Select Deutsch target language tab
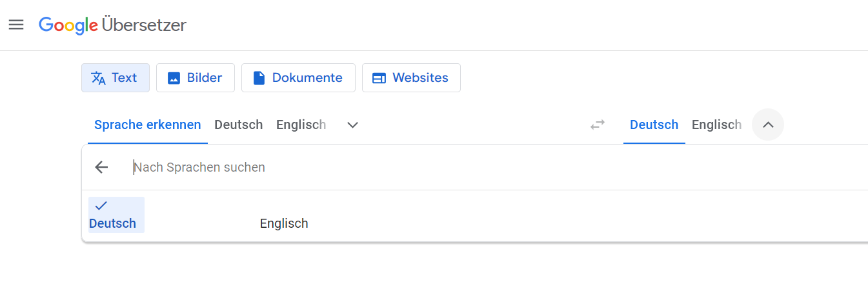This screenshot has width=868, height=291. pos(654,125)
